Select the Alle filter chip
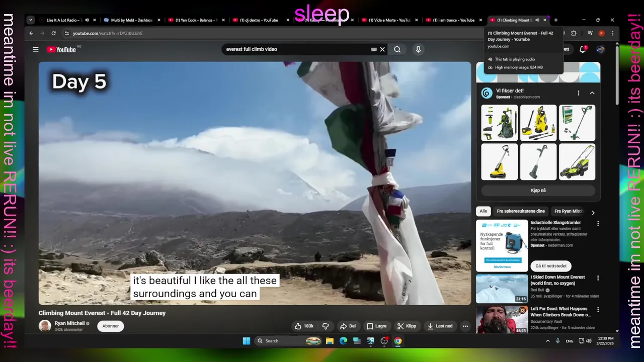Image resolution: width=644 pixels, height=362 pixels. coord(484,211)
